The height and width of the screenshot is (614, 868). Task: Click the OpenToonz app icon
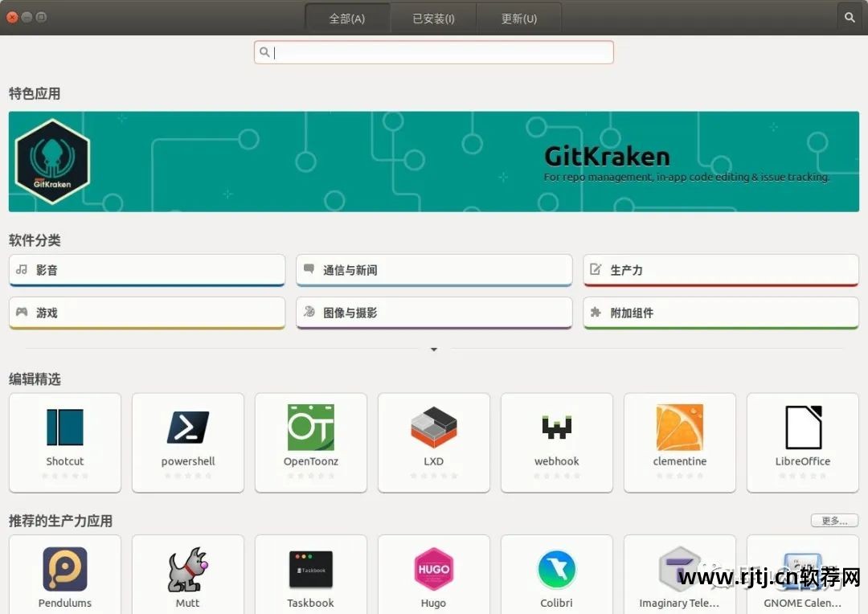(x=310, y=427)
